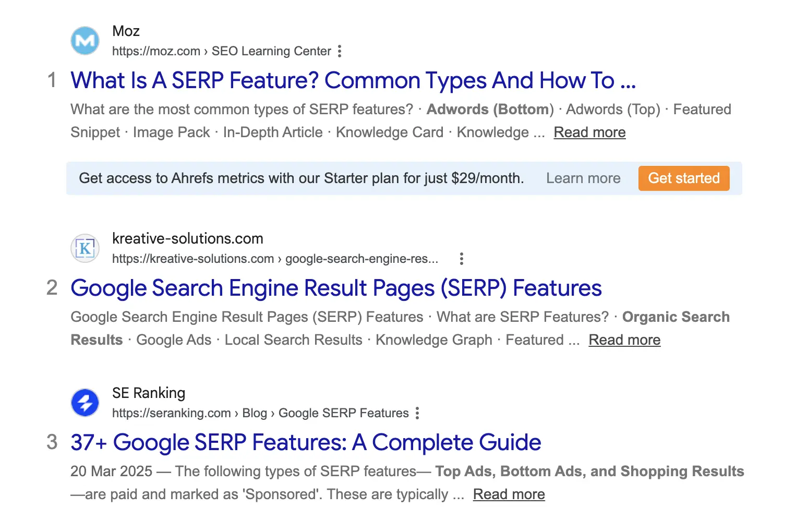
Task: Click the '20 Mar 2025' date text
Action: point(111,471)
